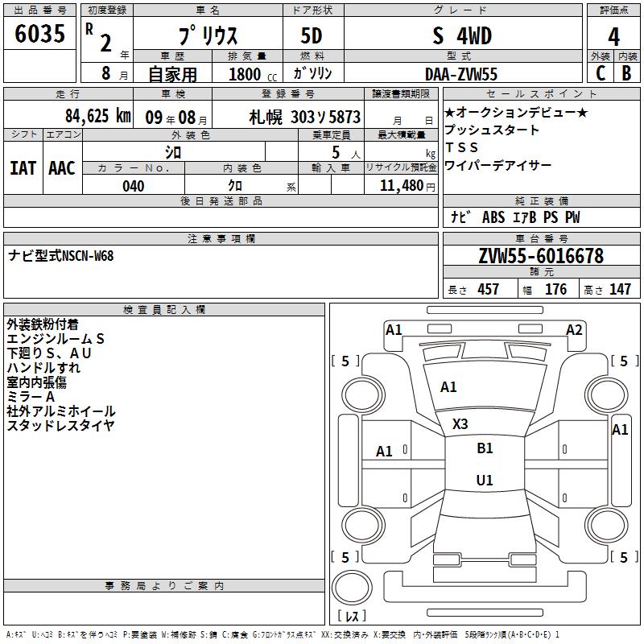Click the length value 457
Image resolution: width=644 pixels, height=644 pixels.
click(x=489, y=290)
